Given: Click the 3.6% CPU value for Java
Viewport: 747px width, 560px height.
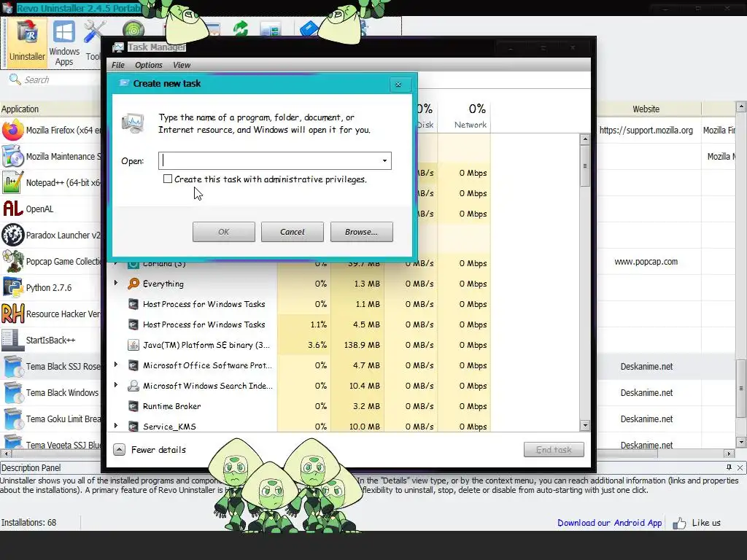Looking at the screenshot, I should pyautogui.click(x=317, y=345).
